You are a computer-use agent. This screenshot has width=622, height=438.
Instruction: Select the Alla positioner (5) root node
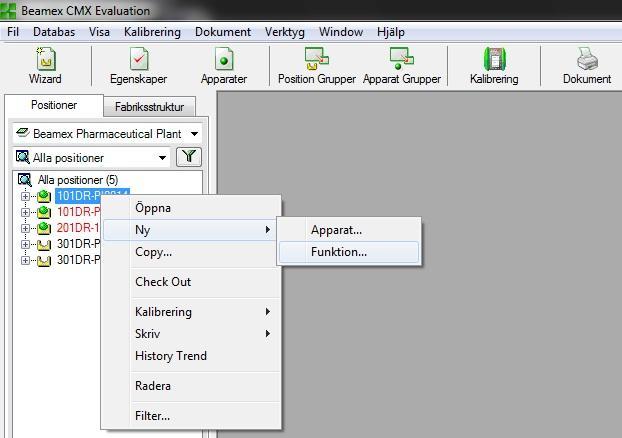[x=78, y=180]
